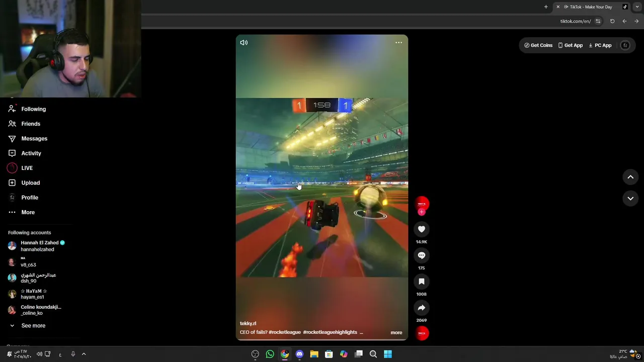This screenshot has height=362, width=644.
Task: Click the tray microphone icon
Action: tap(73, 354)
